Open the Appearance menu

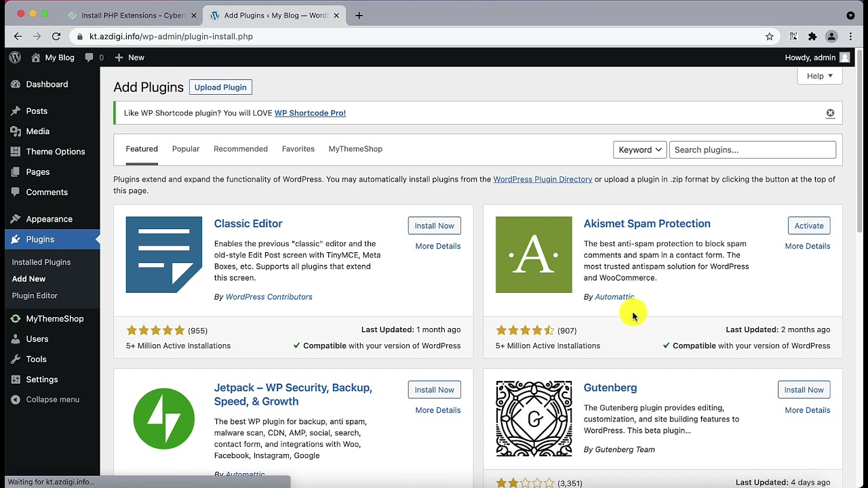pyautogui.click(x=50, y=219)
